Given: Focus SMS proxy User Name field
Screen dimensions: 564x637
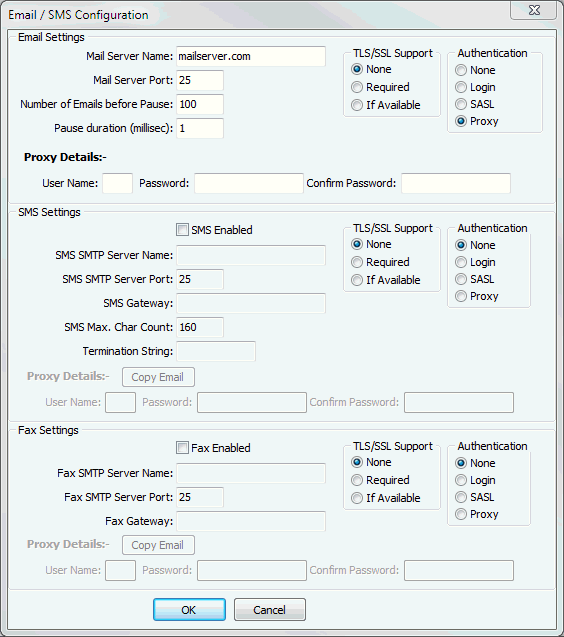Looking at the screenshot, I should tap(120, 402).
